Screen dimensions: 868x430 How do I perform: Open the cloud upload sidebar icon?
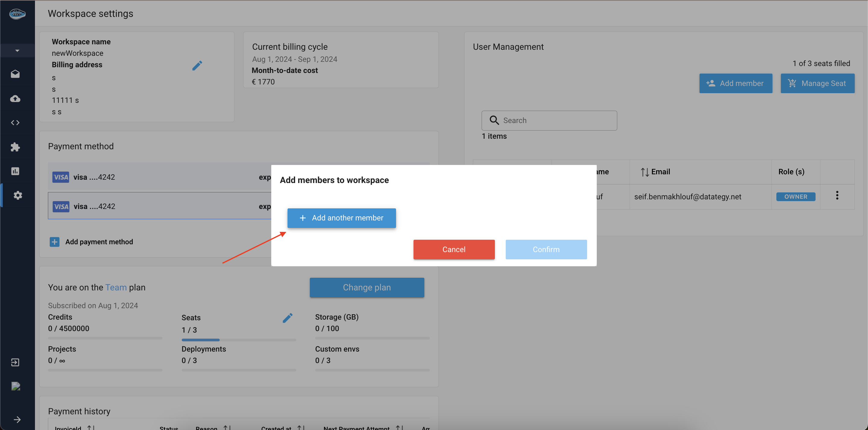[15, 99]
